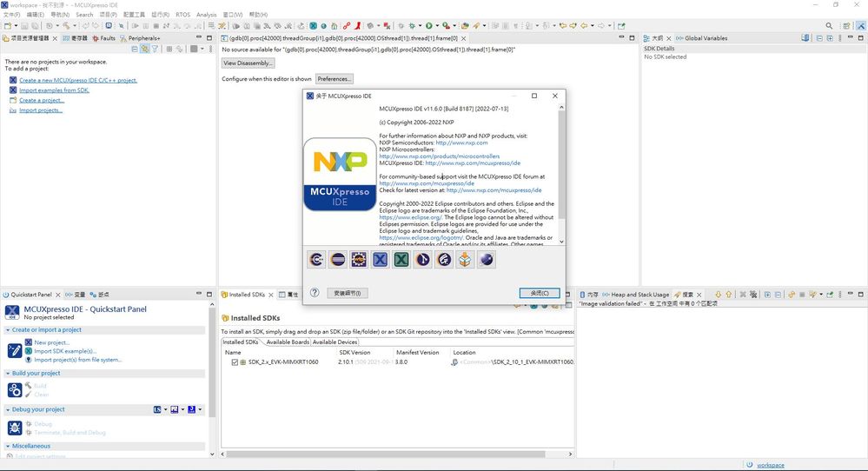Open dropdown arrow next to the Run button
868x471 pixels.
pos(437,25)
